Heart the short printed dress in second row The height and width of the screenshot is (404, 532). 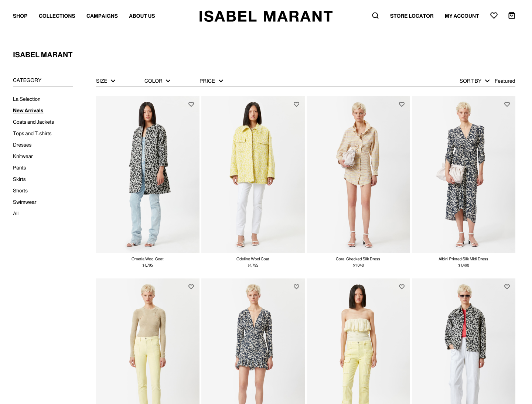coord(296,287)
